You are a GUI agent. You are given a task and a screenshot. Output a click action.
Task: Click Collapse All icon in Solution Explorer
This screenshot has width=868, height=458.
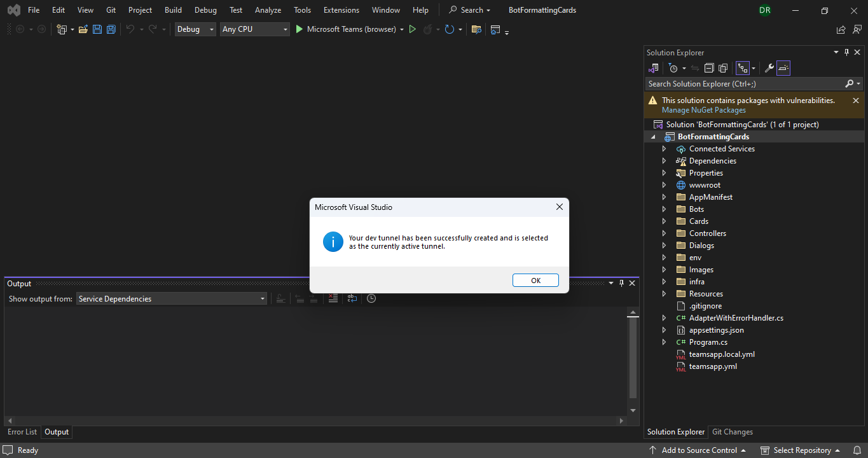(x=709, y=68)
